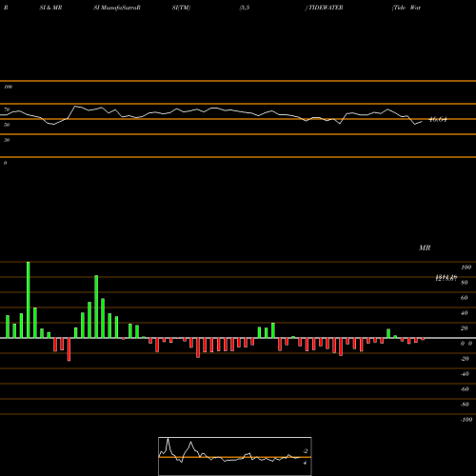Click the MR axis label -20
The height and width of the screenshot is (476, 476).
coord(465,359)
